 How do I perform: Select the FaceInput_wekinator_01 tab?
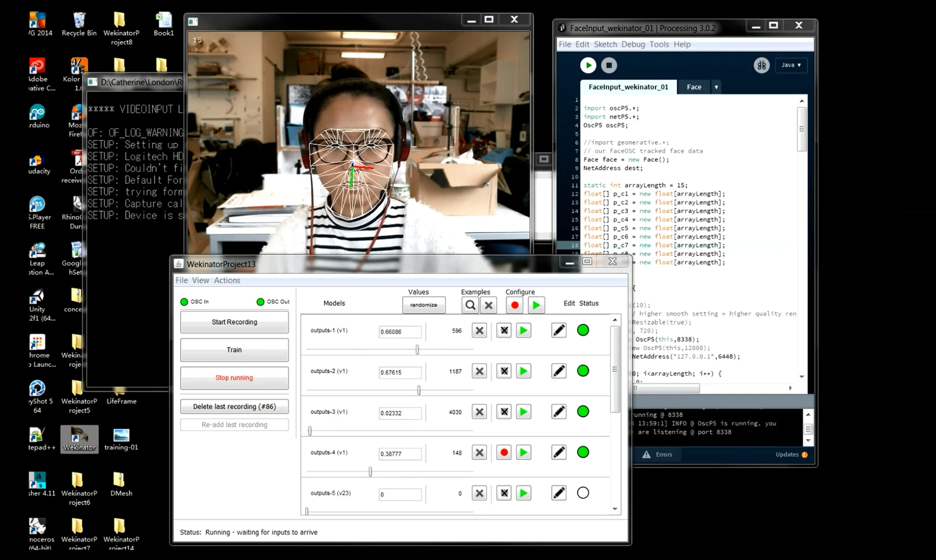(x=628, y=87)
